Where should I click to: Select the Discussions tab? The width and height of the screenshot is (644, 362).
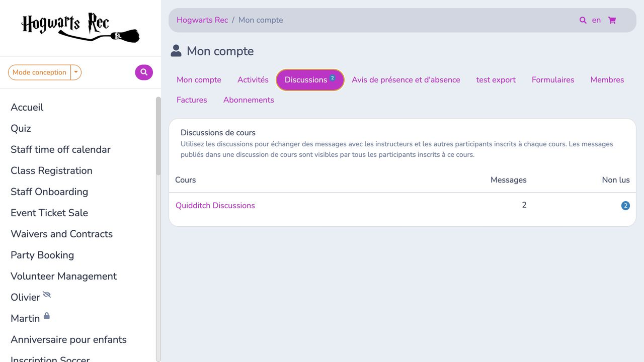(310, 80)
